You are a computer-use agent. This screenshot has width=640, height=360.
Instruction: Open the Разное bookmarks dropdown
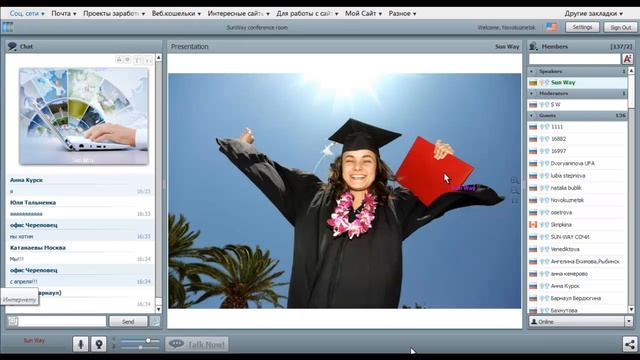click(x=402, y=13)
